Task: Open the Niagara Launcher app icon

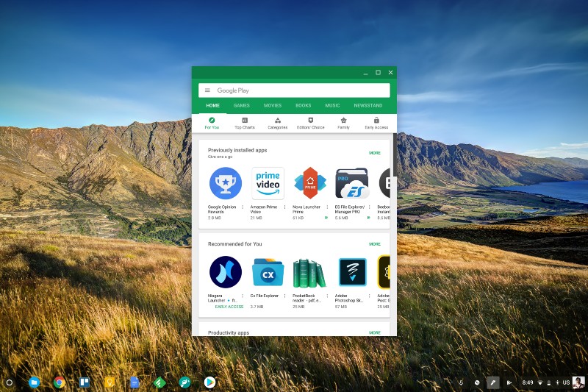Action: point(226,272)
